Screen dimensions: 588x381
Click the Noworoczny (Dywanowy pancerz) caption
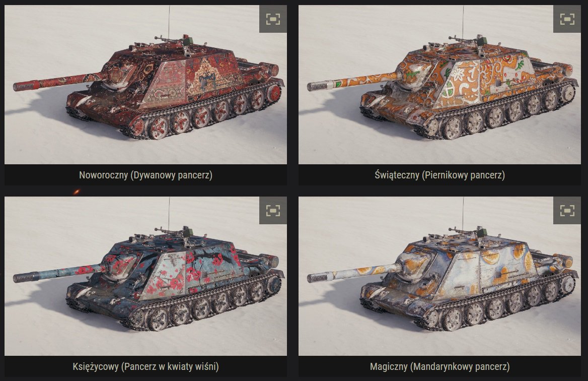[x=145, y=175]
